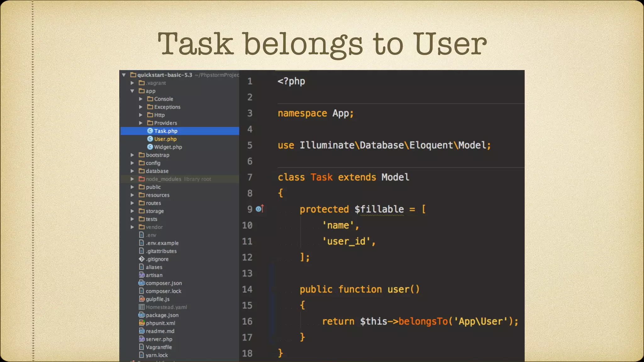Click the artisan PHP file icon

(x=142, y=275)
